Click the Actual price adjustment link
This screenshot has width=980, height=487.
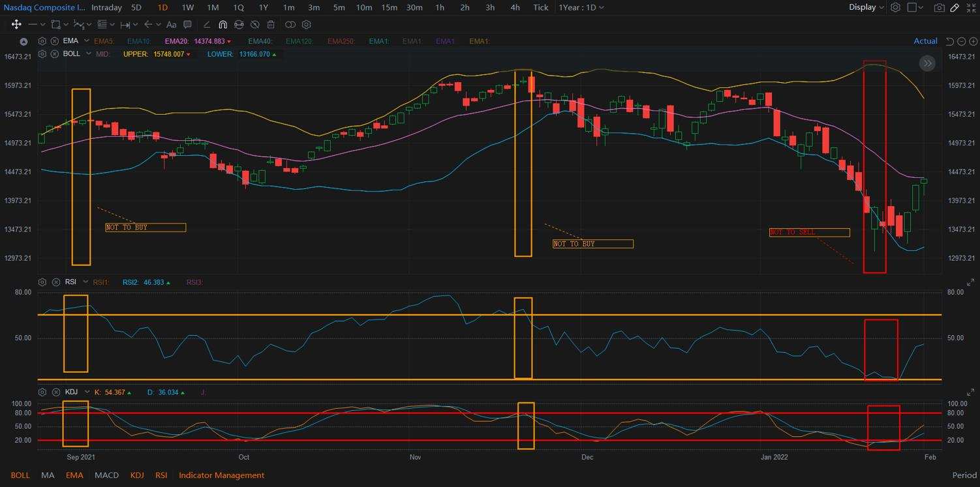pos(925,41)
